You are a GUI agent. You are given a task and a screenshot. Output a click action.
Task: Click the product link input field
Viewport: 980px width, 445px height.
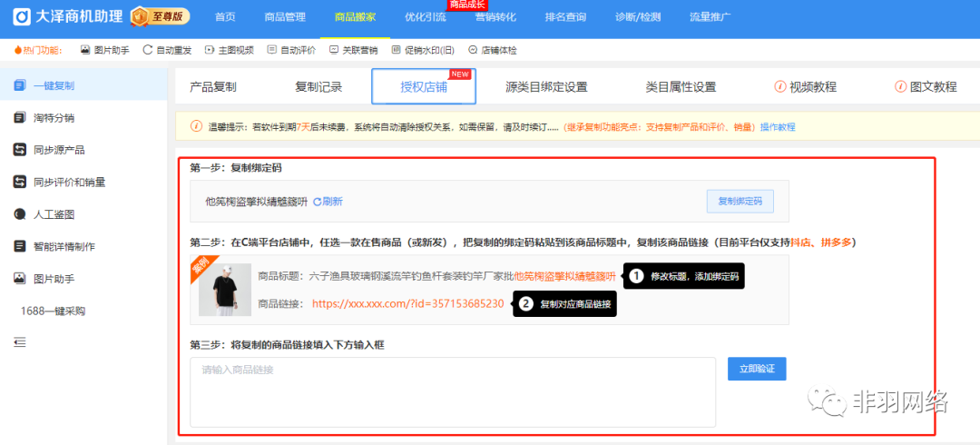pos(453,391)
